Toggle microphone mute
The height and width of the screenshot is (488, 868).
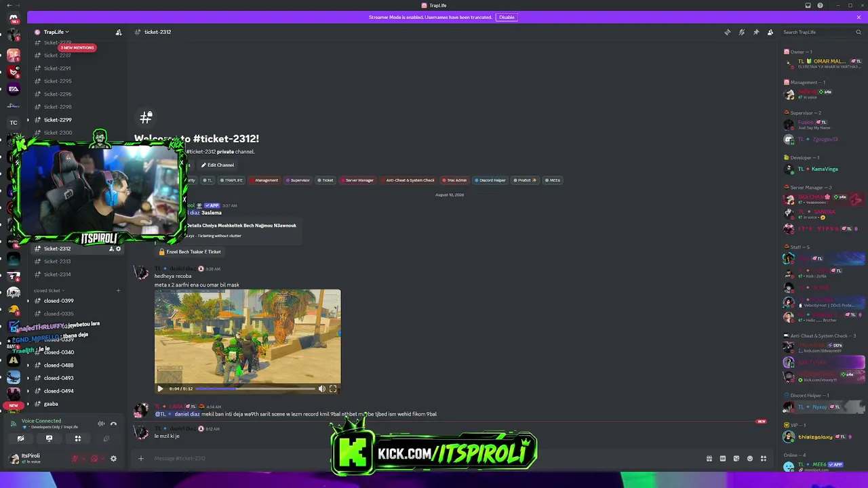coord(75,459)
